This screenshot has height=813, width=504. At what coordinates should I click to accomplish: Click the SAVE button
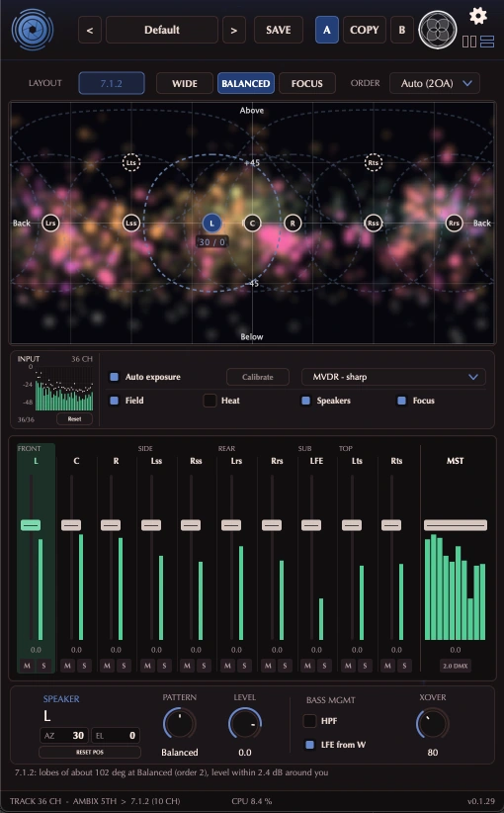[278, 30]
